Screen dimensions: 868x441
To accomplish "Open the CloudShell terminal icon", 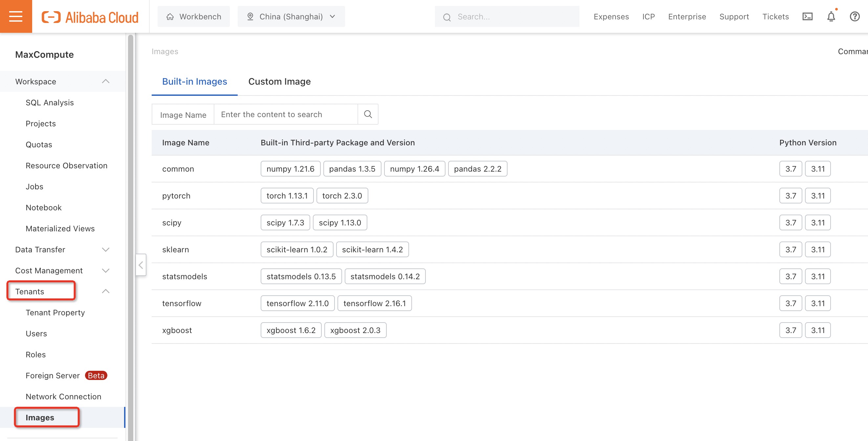I will [807, 16].
